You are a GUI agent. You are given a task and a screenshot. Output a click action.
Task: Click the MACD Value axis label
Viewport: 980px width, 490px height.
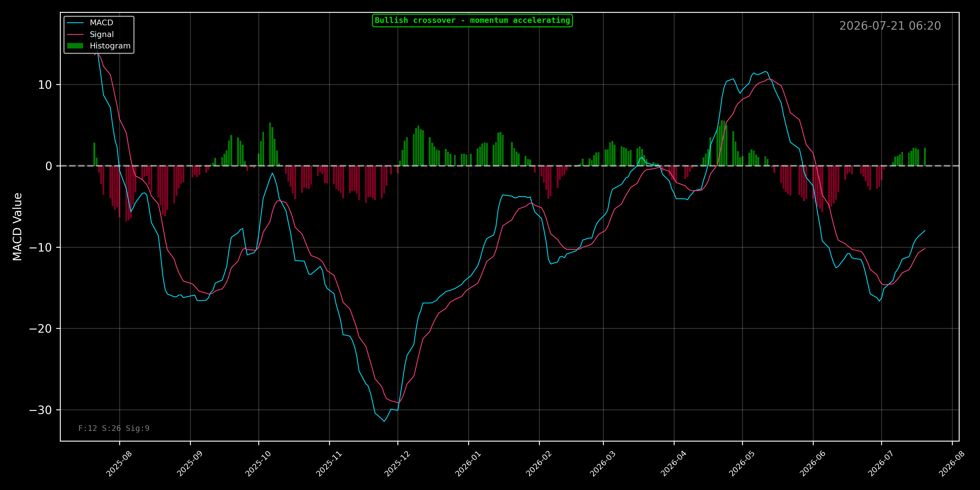17,227
